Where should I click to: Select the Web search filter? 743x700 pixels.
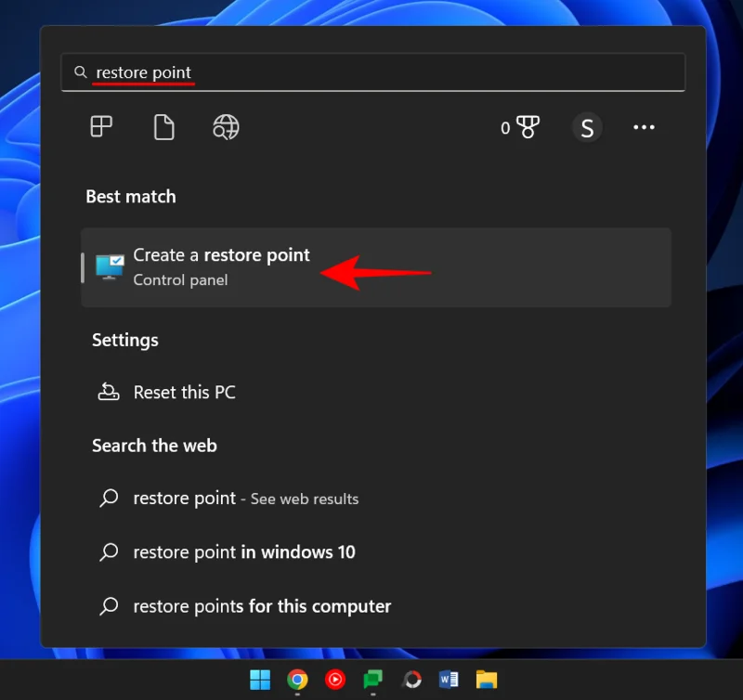(x=226, y=127)
